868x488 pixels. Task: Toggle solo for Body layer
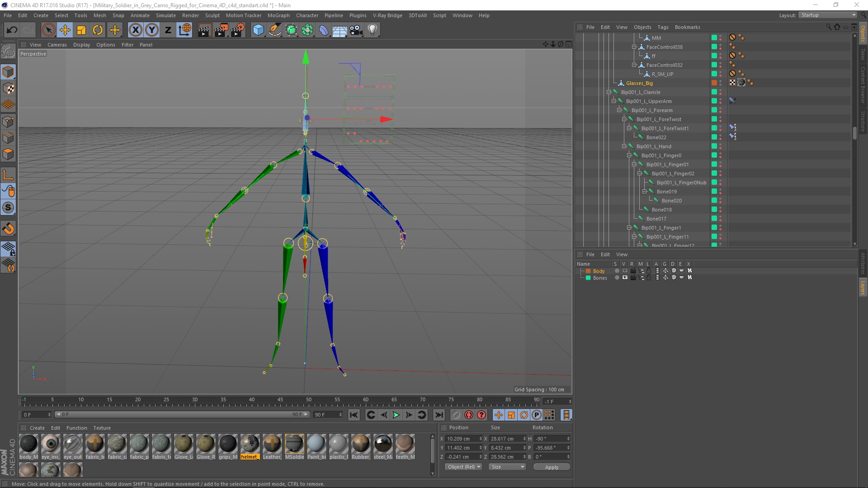tap(617, 271)
